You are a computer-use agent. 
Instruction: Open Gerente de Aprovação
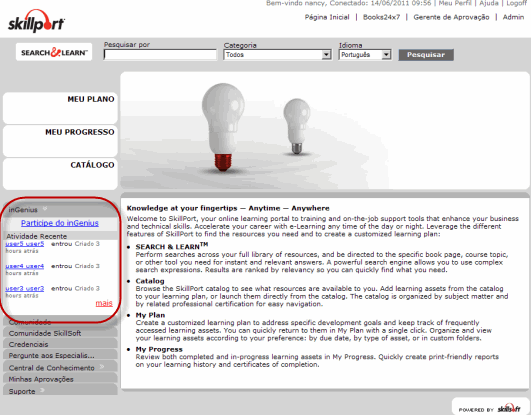(451, 17)
